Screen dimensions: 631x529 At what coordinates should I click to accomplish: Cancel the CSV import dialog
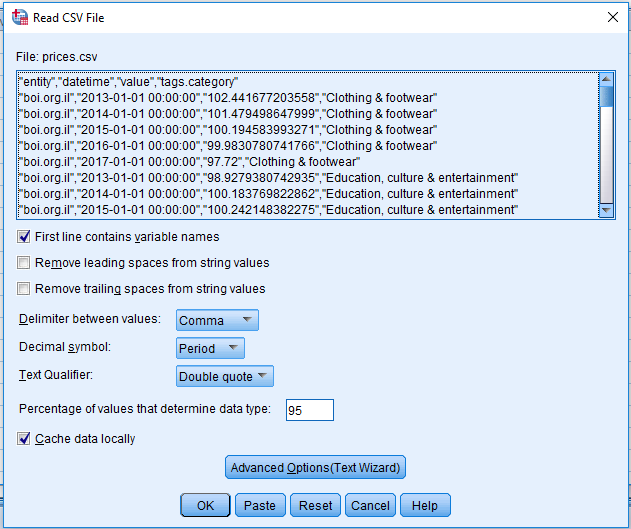click(370, 505)
